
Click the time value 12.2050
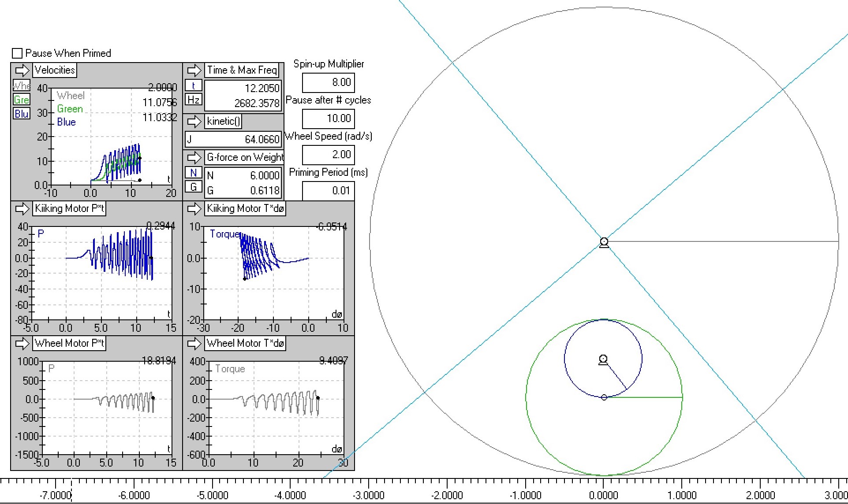click(262, 88)
